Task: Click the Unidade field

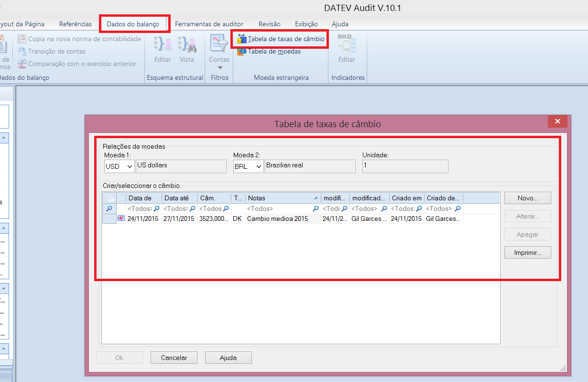Action: click(405, 166)
